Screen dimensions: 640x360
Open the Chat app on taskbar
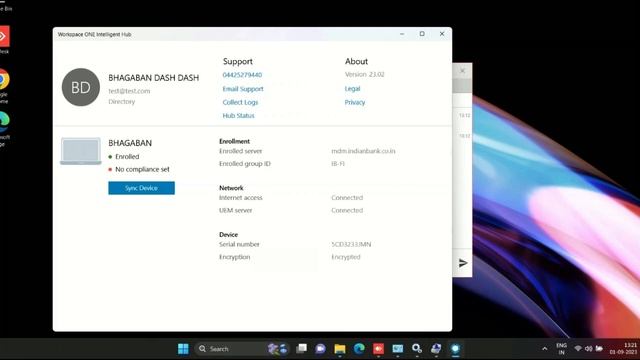tap(320, 349)
